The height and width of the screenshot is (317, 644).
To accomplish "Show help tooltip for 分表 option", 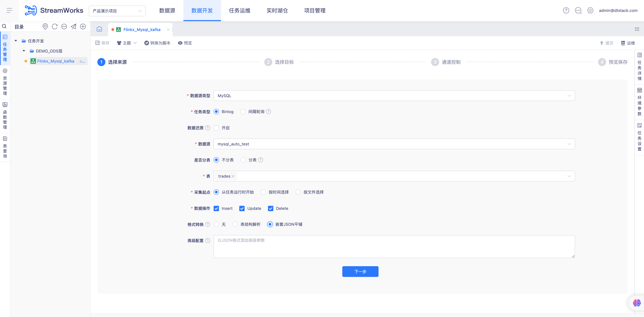I will [x=260, y=160].
